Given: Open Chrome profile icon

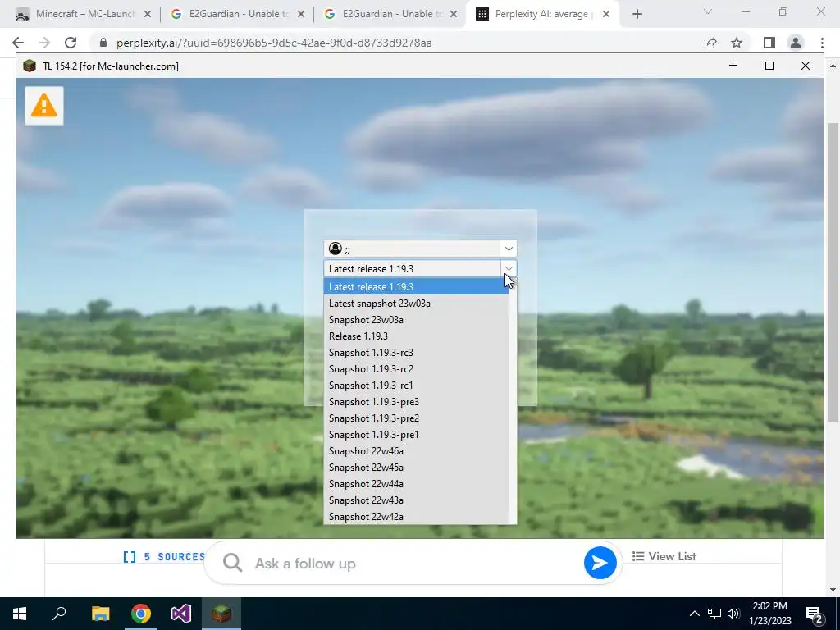Looking at the screenshot, I should [796, 43].
